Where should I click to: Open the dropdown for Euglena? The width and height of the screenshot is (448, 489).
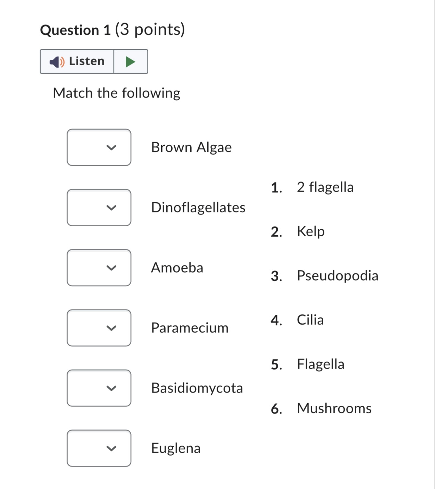tap(99, 448)
